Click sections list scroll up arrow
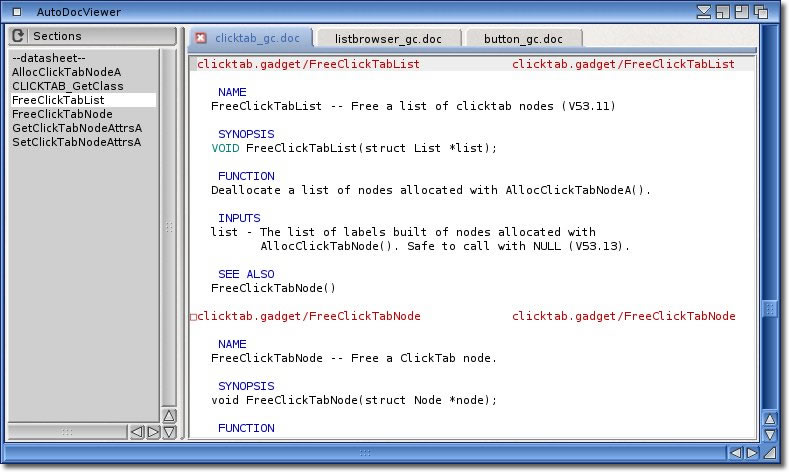Viewport: 789px width, 472px height. pyautogui.click(x=169, y=415)
